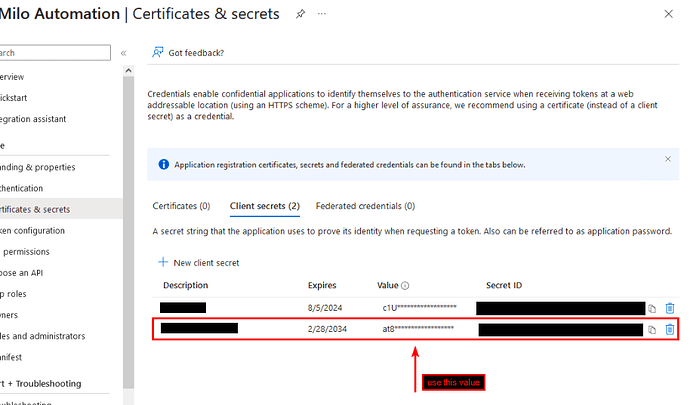Image resolution: width=690 pixels, height=405 pixels.
Task: Close the Certificates & secrets blade
Action: click(668, 14)
